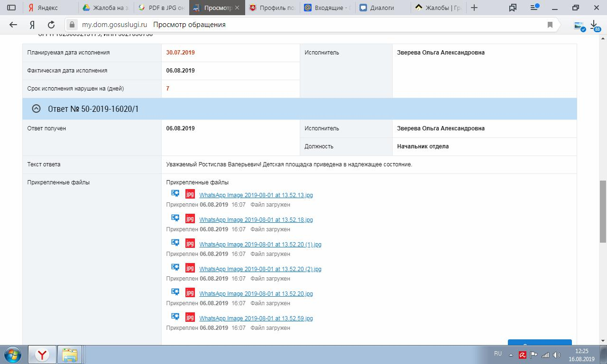Screen dimensions: 607x364
Task: Open WhatsApp Image 2019-08-01 at 13.52.59.jpg link
Action: pos(256,318)
